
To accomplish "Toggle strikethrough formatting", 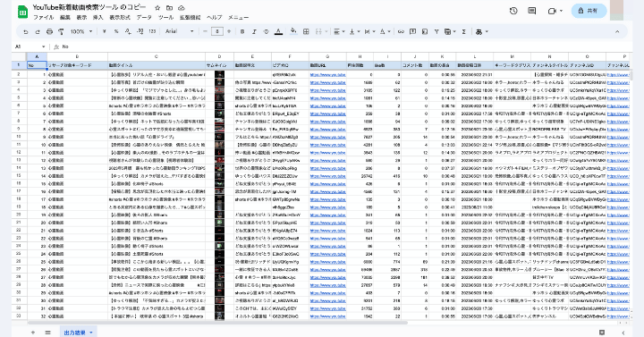I will pyautogui.click(x=267, y=31).
